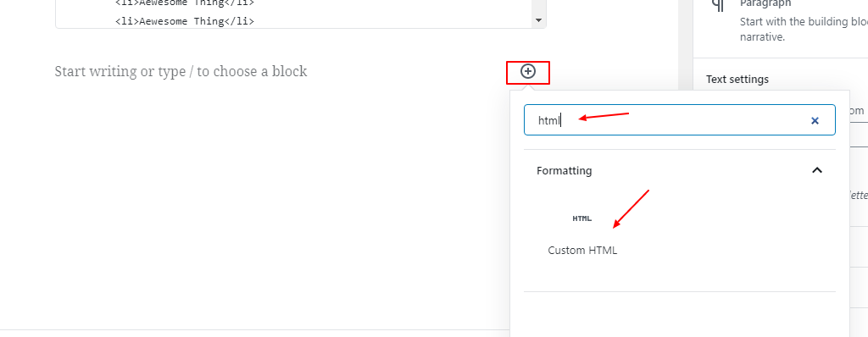Click the Custom HTML block label
This screenshot has height=337, width=868.
click(582, 250)
